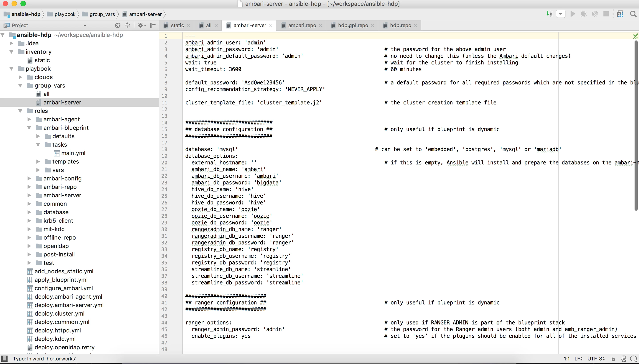Expand the clouds folder
The image size is (639, 364).
[20, 77]
